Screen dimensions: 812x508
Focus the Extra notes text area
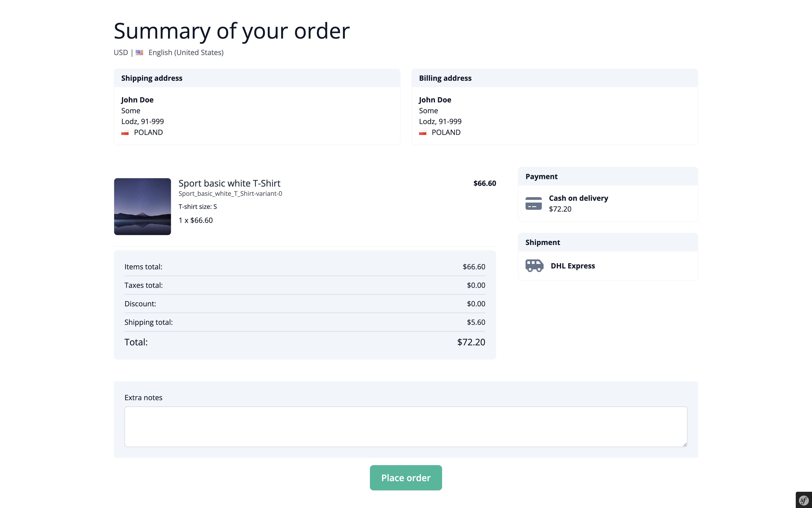click(406, 427)
